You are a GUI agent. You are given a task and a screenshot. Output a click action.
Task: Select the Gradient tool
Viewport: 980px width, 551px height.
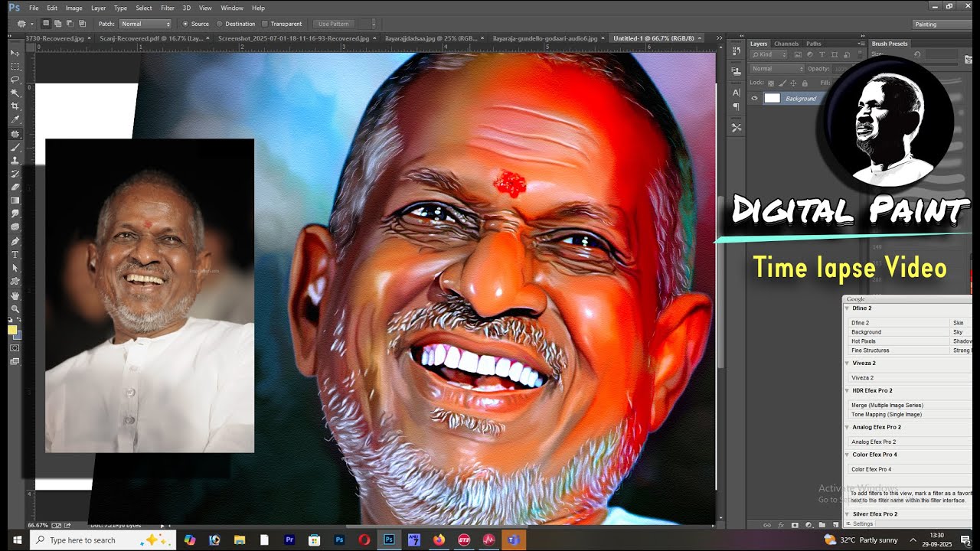(15, 201)
